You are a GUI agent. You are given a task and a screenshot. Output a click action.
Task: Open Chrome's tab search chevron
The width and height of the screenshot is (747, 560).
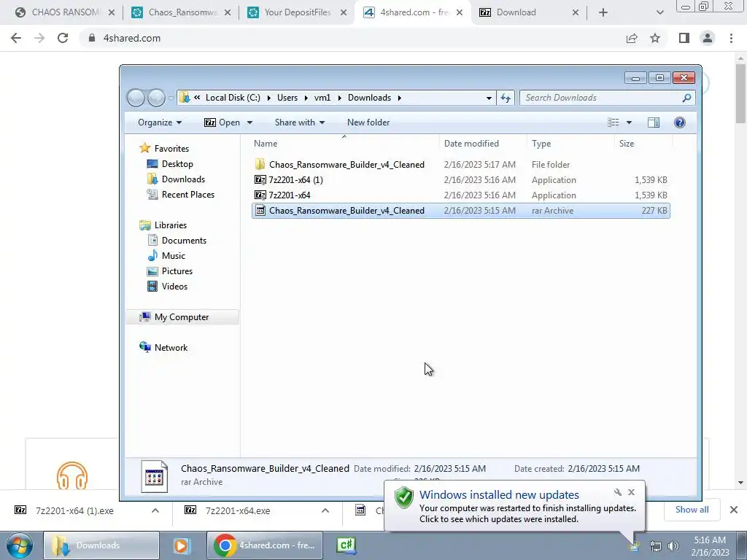[x=659, y=12]
